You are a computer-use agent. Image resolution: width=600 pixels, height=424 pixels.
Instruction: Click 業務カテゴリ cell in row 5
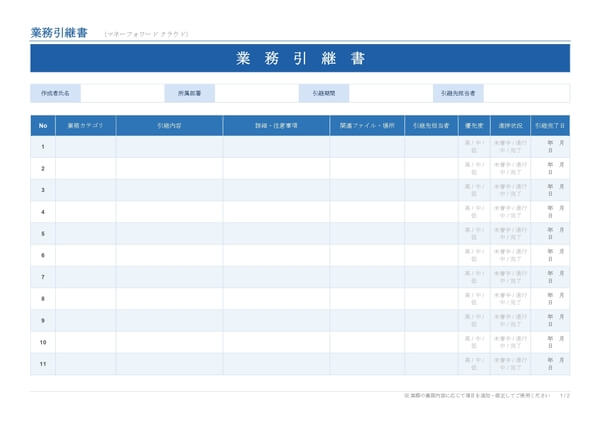point(85,233)
